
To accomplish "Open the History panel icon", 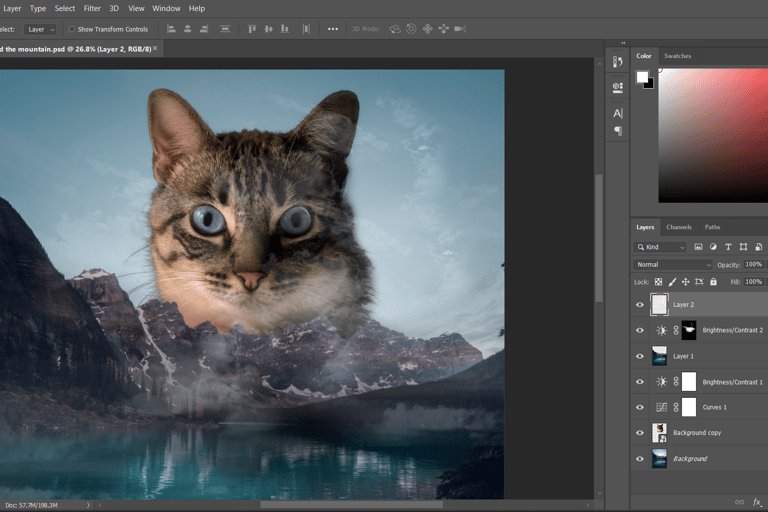I will tap(618, 62).
